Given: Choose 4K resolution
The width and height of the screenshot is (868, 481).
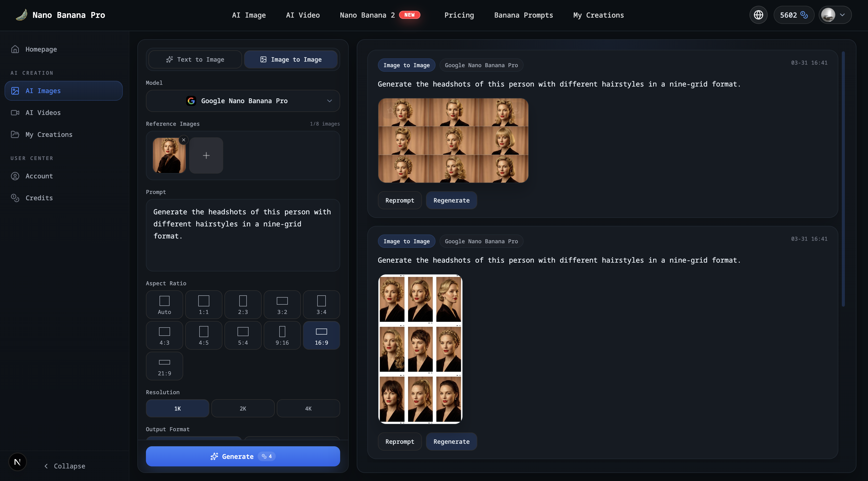Looking at the screenshot, I should (x=308, y=408).
